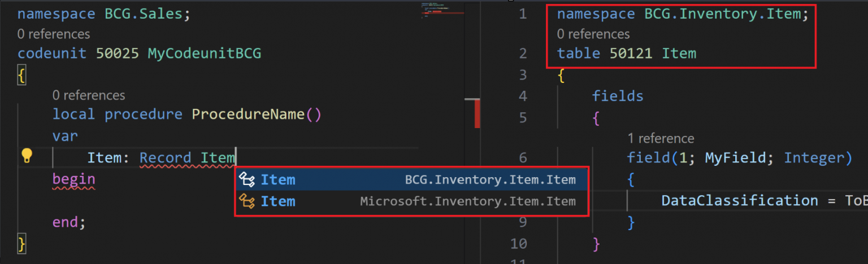Click the table icon beside the BCG Item suggestion

point(246,180)
